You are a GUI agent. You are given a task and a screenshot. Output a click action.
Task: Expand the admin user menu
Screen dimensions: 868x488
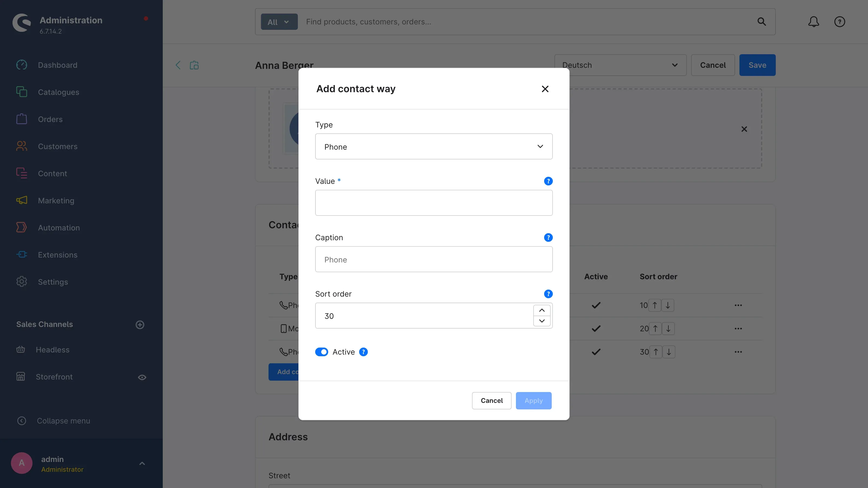click(x=142, y=463)
